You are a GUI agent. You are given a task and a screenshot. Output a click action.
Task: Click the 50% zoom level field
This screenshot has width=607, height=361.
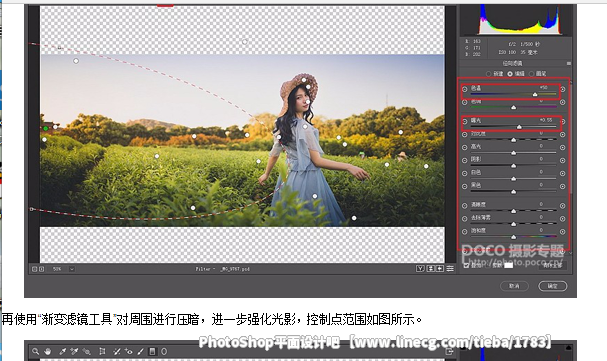(57, 269)
